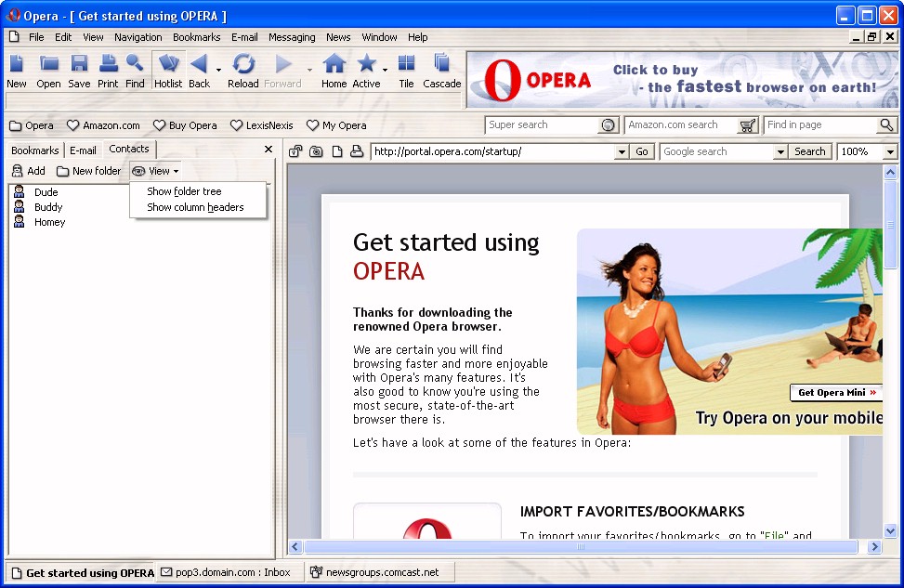
Task: Click in the Find in page field
Action: point(821,124)
